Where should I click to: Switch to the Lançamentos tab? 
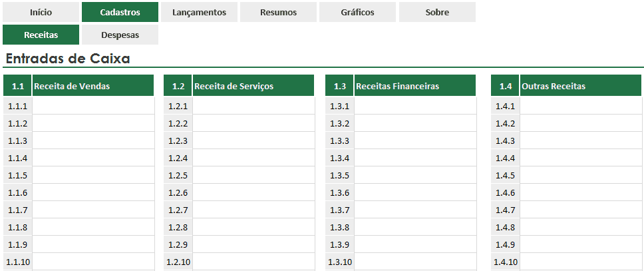[x=199, y=12]
